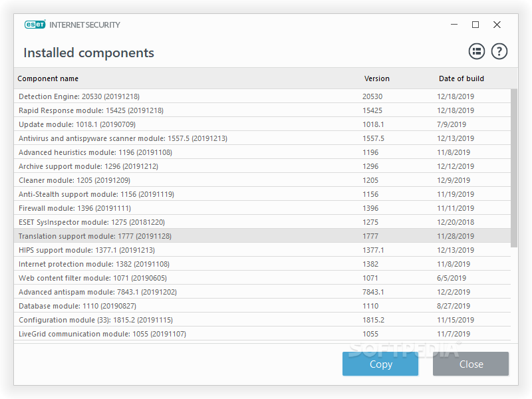Select the Detection Engine: 20530 row
Image resolution: width=532 pixels, height=399 pixels.
pos(262,96)
